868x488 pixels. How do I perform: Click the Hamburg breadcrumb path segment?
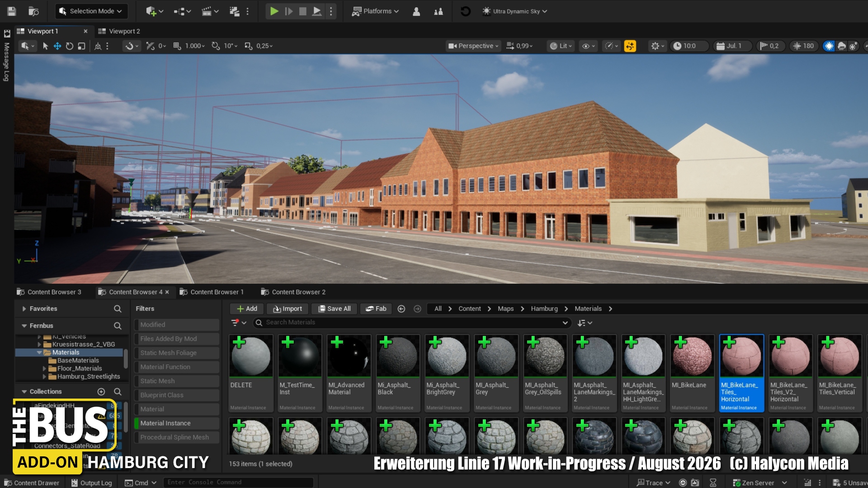pyautogui.click(x=544, y=309)
